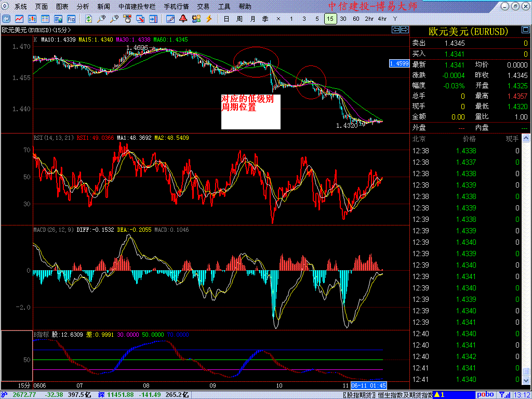Open the 系统 menu

tap(20, 6)
